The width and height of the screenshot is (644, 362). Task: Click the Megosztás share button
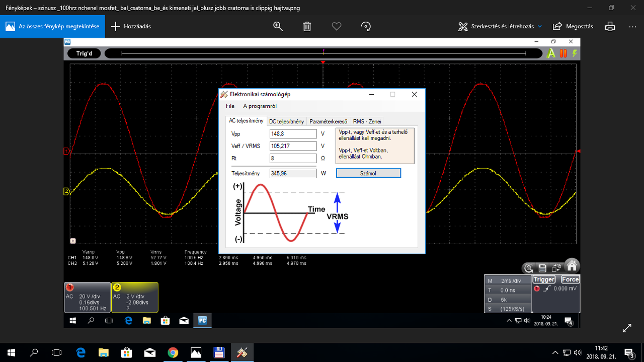tap(573, 26)
